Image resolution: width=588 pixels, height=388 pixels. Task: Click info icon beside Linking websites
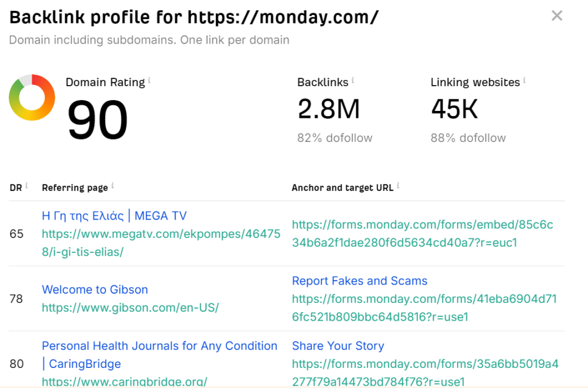pos(524,80)
